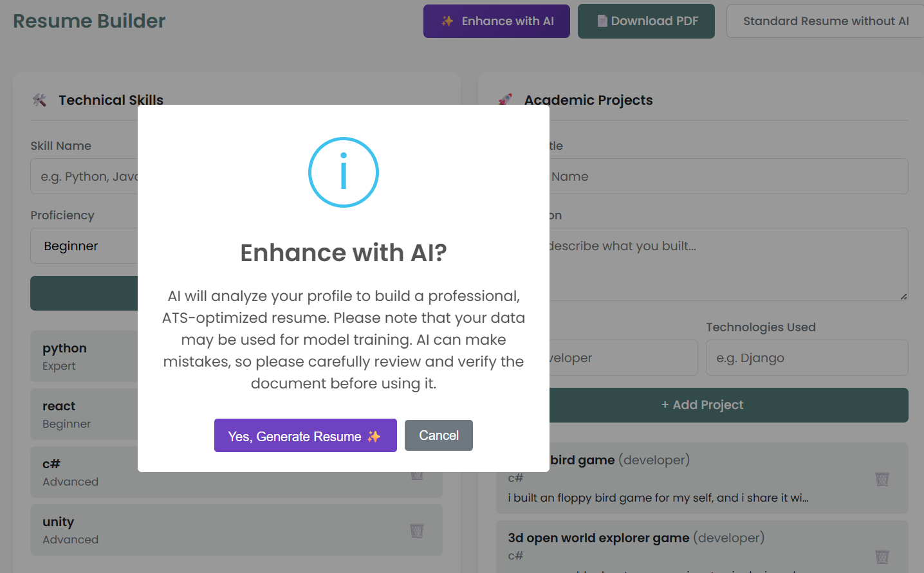
Task: Click the rocket icon beside Academic Projects
Action: click(x=506, y=100)
